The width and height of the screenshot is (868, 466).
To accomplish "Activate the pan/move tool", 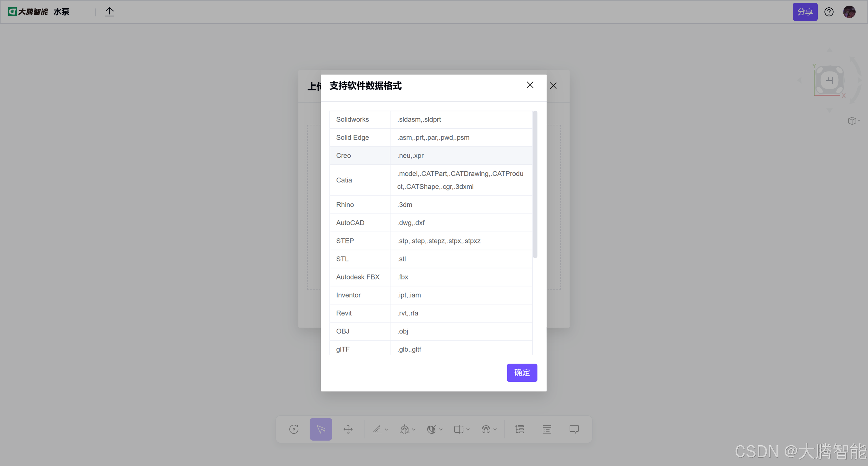I will click(x=348, y=429).
